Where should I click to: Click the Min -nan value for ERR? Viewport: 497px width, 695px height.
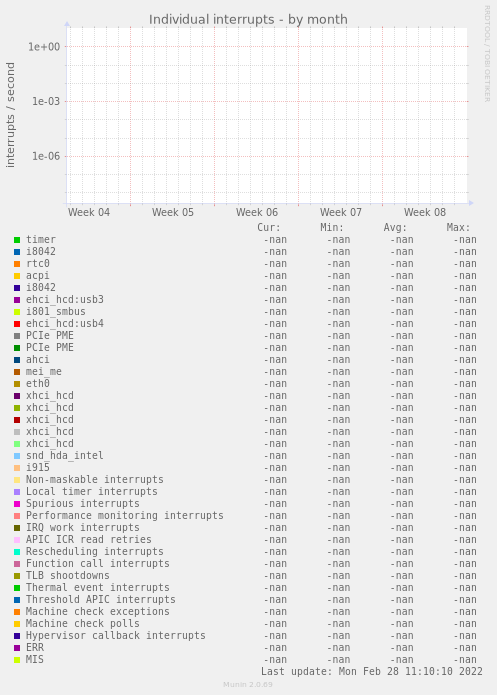pos(339,648)
